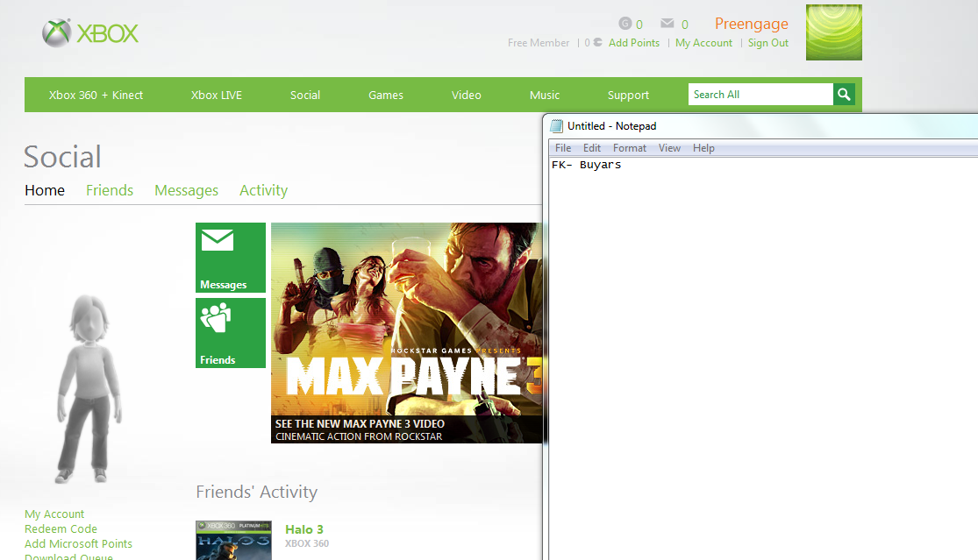Click the Friends' Activity heading
978x560 pixels.
point(257,493)
